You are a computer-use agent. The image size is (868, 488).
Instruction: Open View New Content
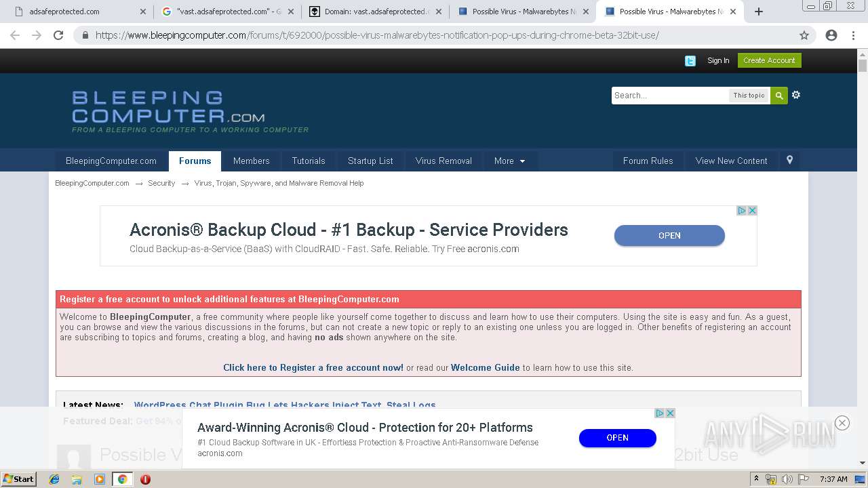tap(731, 161)
